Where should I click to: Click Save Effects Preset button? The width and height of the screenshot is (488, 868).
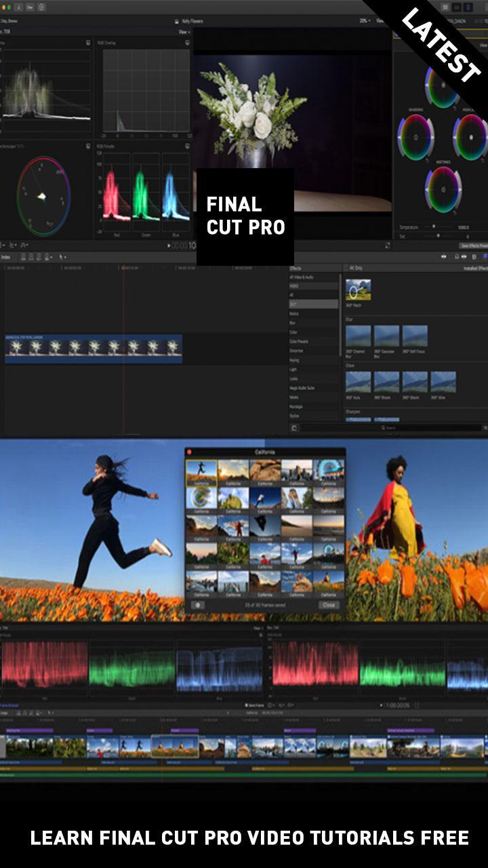[473, 245]
